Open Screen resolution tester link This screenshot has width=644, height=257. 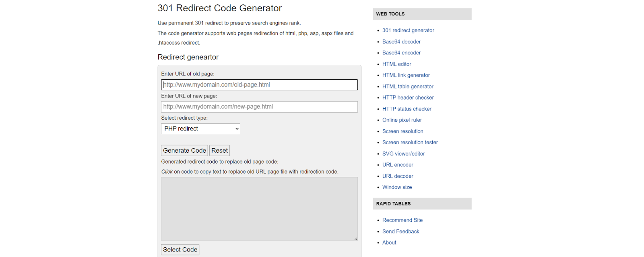pyautogui.click(x=410, y=142)
